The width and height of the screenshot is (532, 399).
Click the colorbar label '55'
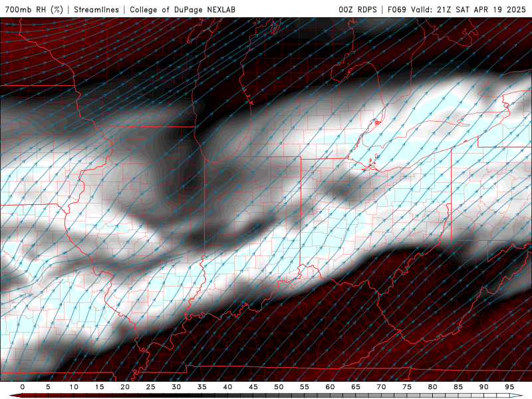coord(305,387)
